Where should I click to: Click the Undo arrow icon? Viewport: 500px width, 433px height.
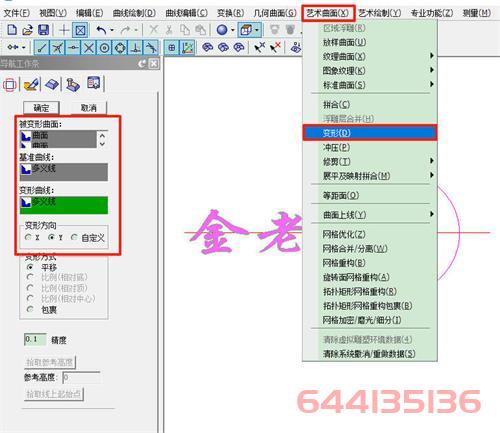pos(101,30)
